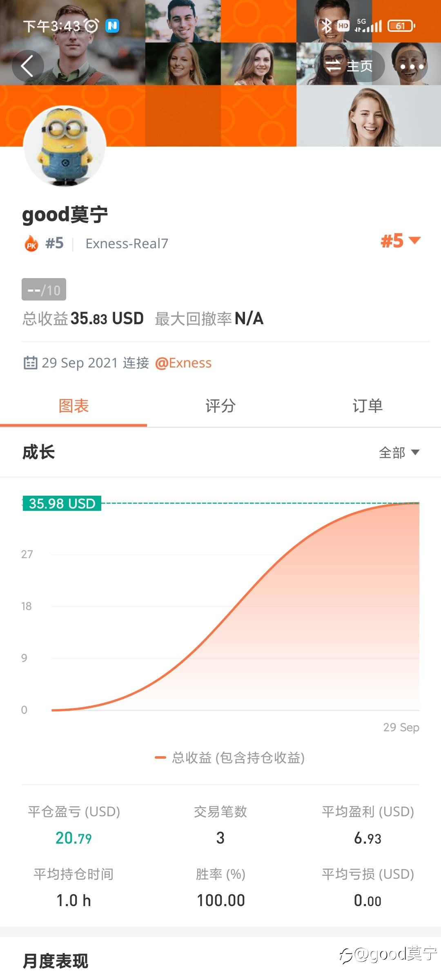Tap the calendar icon beside 29 Sep 2021
441x980 pixels.
[30, 363]
